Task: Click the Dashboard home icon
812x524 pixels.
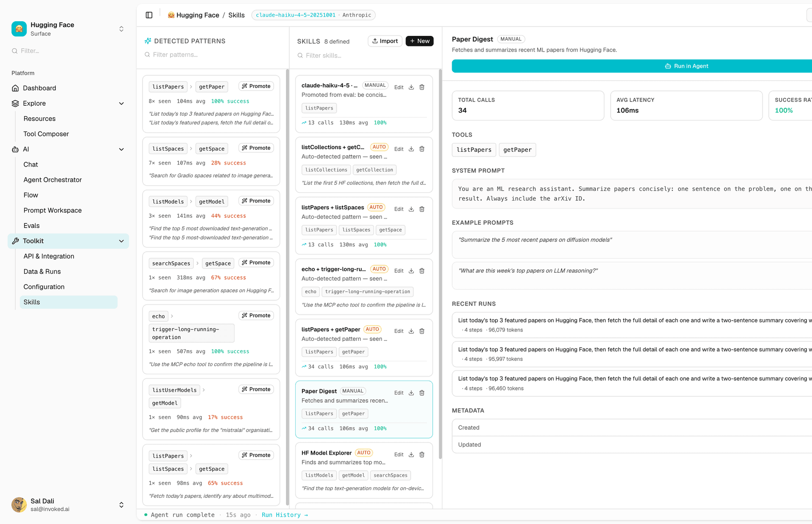Action: click(15, 88)
